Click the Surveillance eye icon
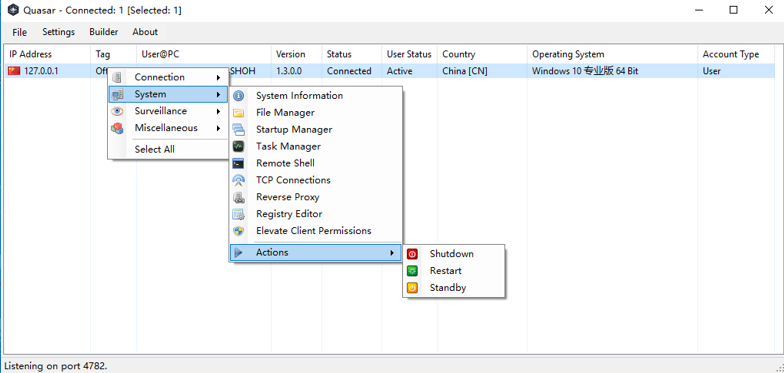This screenshot has height=373, width=784. pyautogui.click(x=117, y=111)
